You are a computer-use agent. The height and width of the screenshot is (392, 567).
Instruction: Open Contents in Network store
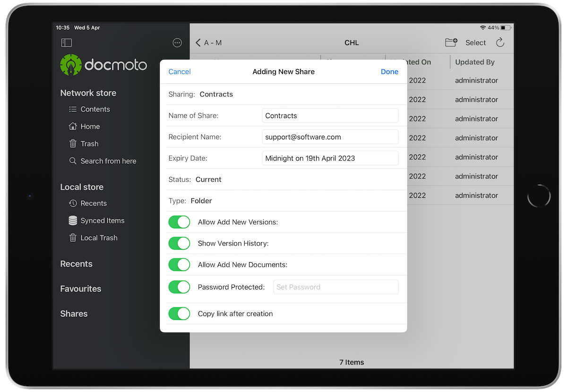point(94,109)
